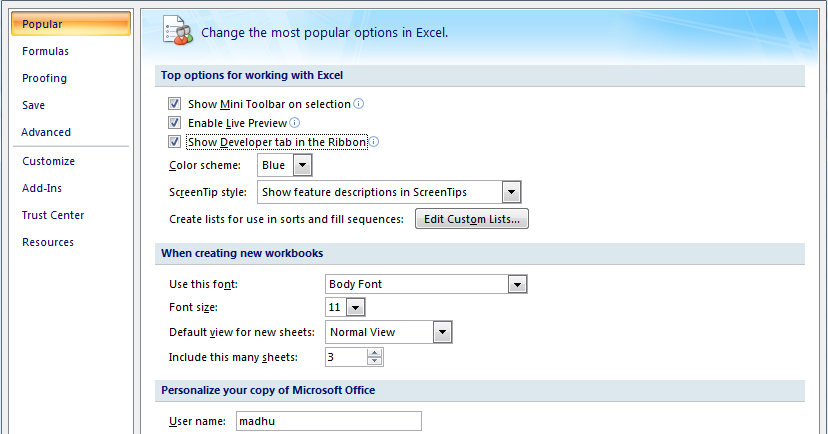This screenshot has height=434, width=828.
Task: Uncheck Show Mini Toolbar on selection
Action: (175, 104)
